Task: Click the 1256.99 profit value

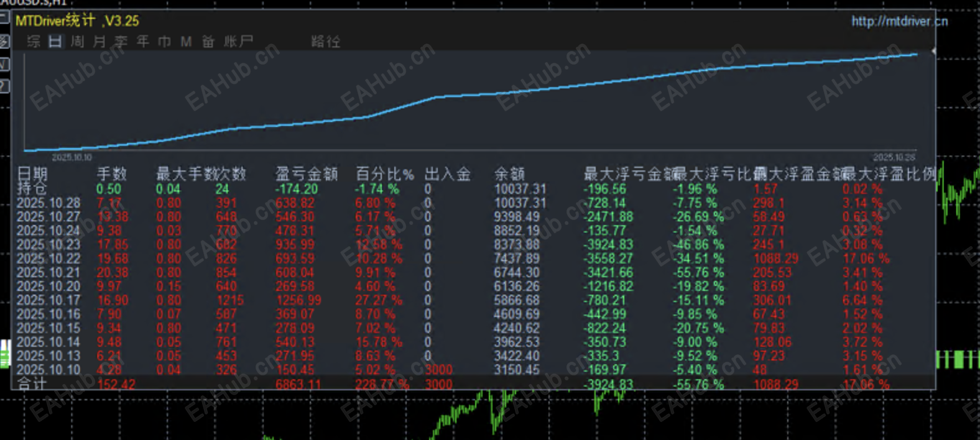Action: point(299,300)
